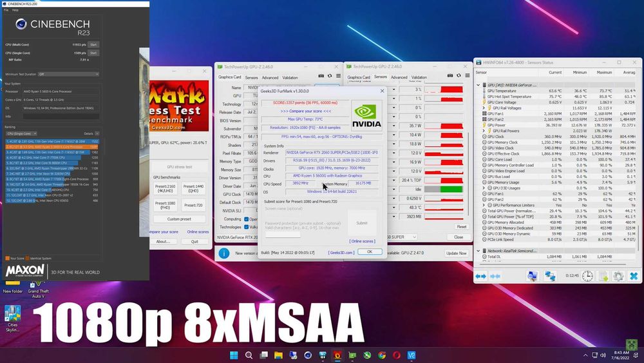
Task: Click the expand arrows icon in HWiNFO toolbar
Action: (x=480, y=276)
